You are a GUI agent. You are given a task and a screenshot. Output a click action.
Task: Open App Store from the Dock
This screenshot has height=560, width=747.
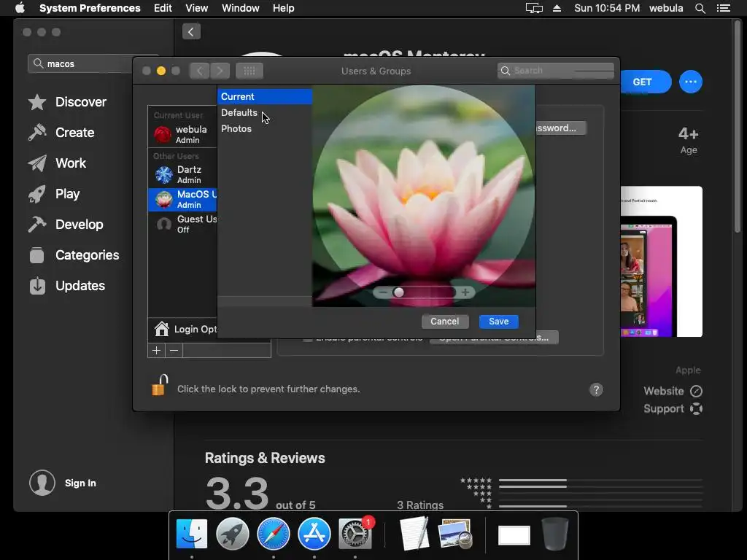coord(314,534)
